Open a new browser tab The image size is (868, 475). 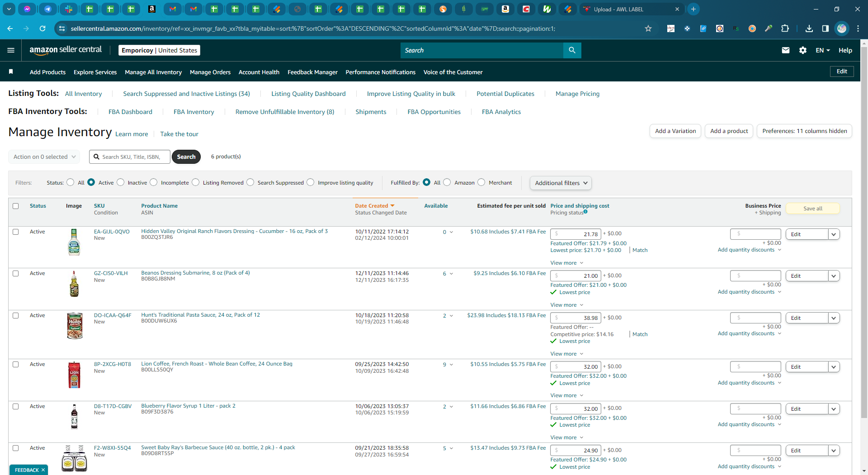tap(693, 9)
